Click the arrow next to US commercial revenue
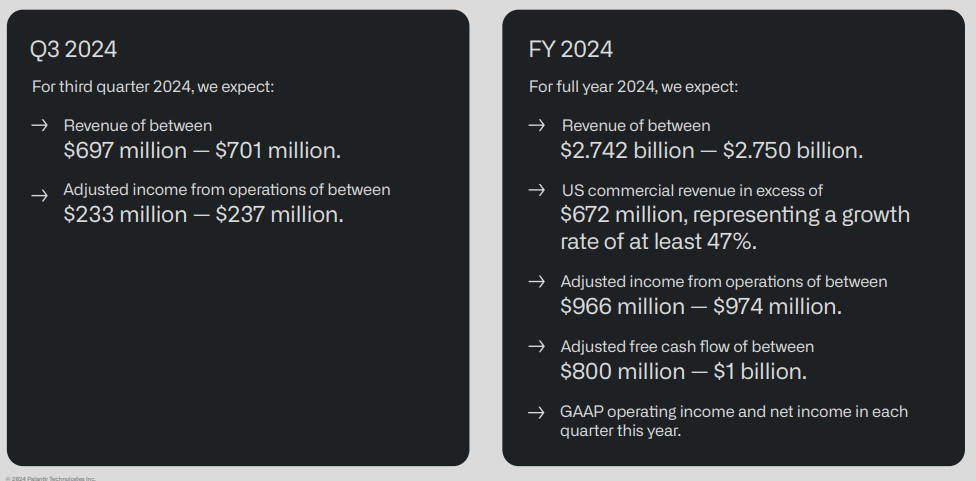The height and width of the screenshot is (481, 976). pos(537,190)
